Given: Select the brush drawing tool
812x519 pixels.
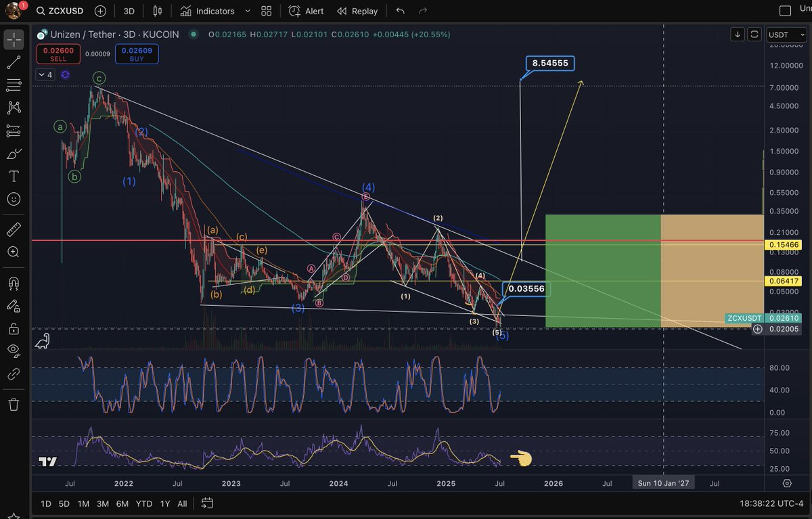Looking at the screenshot, I should click(x=13, y=154).
